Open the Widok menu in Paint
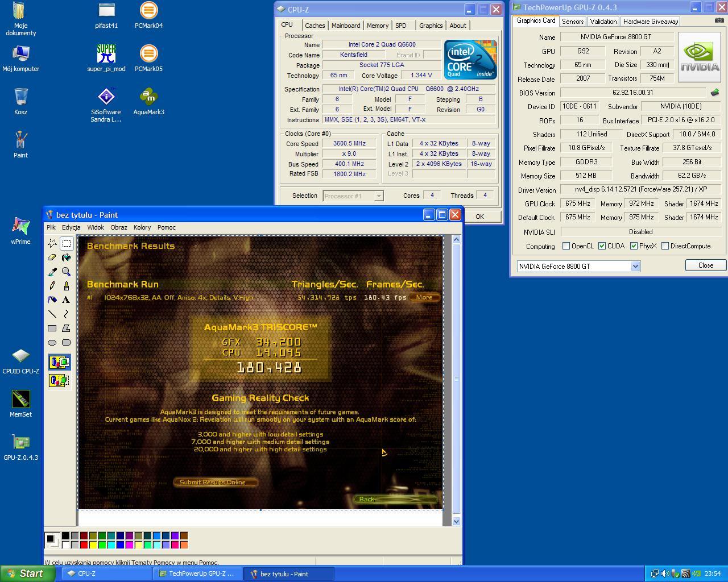Viewport: 728px width, 582px height. pos(95,227)
